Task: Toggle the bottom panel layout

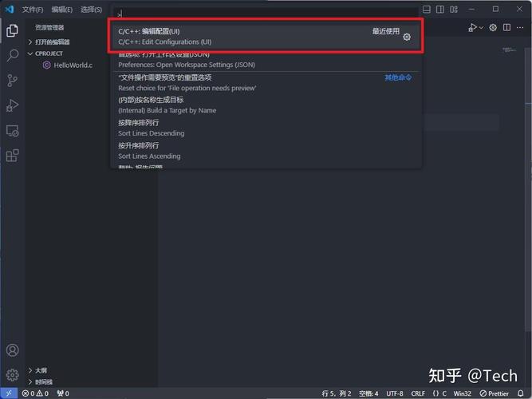Action: click(427, 9)
